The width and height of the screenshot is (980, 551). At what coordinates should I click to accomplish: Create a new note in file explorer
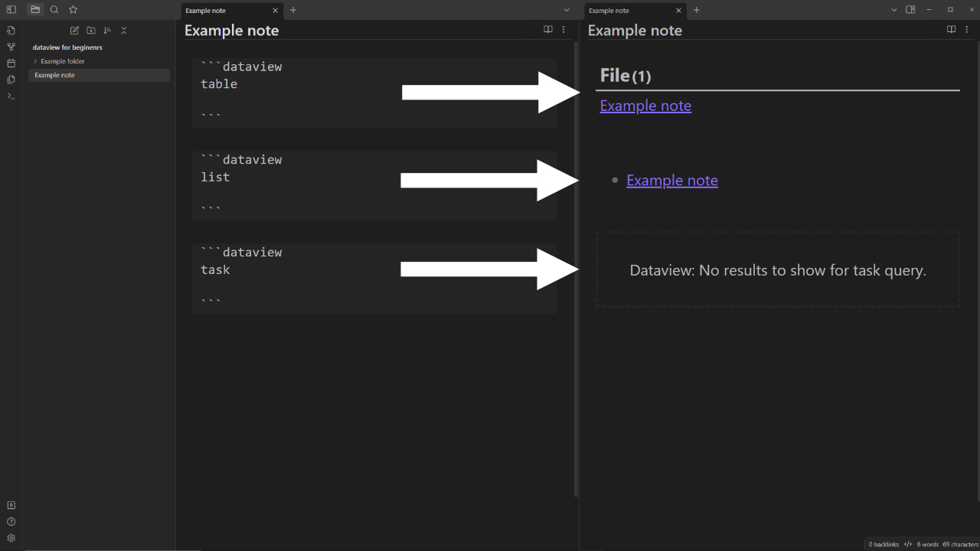click(x=74, y=31)
